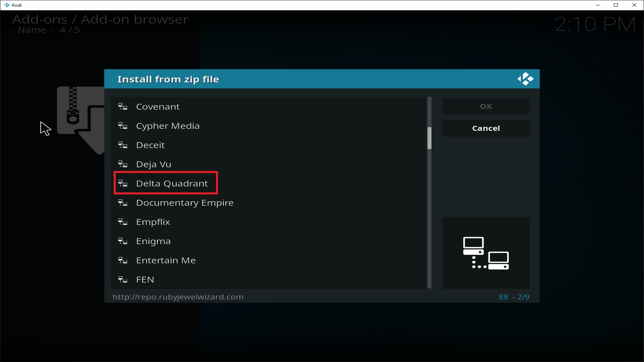The image size is (644, 362).
Task: Close the Kodi window
Action: [x=634, y=5]
